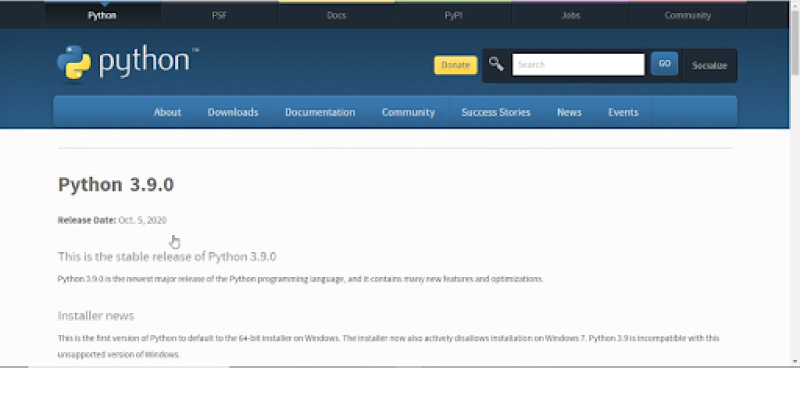Open the Socialize menu
Screen dimensions: 800x400
point(710,65)
